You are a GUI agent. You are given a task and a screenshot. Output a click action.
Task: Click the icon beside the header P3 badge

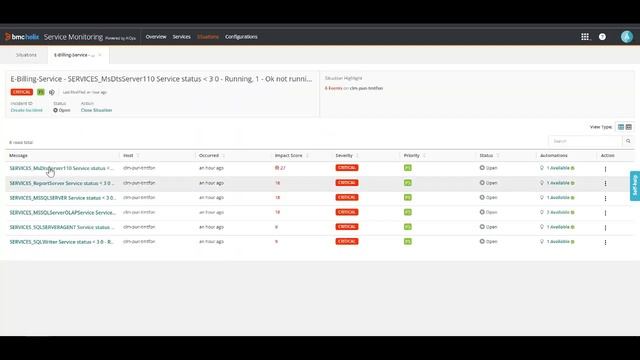51,92
